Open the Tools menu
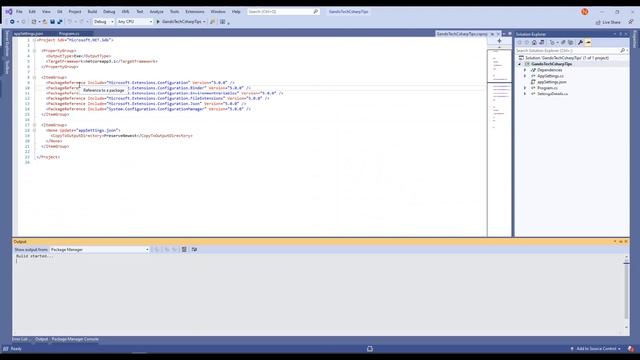Image resolution: width=640 pixels, height=360 pixels. pos(174,12)
